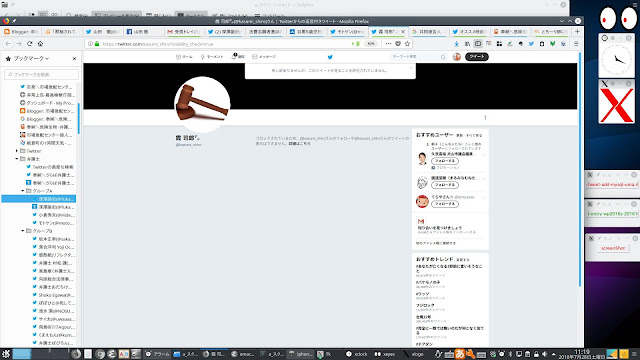Open volume icon in system tray

tap(544, 354)
